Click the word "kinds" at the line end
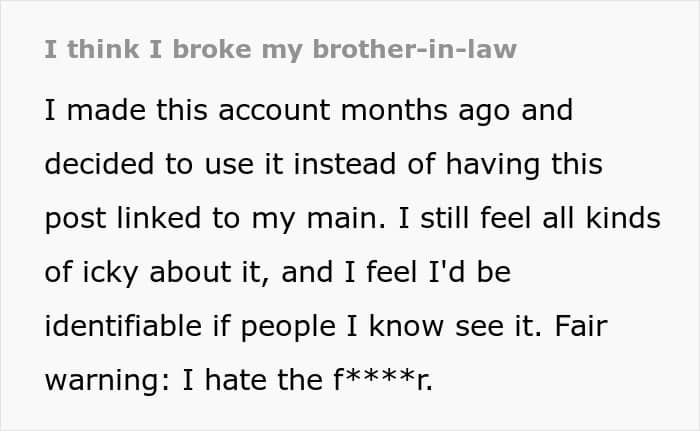The image size is (700, 431). [623, 218]
